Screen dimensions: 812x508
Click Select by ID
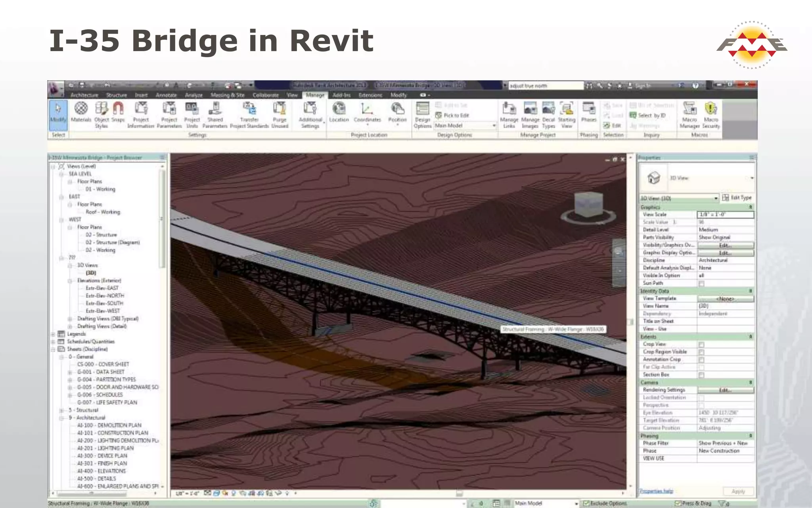tap(648, 115)
